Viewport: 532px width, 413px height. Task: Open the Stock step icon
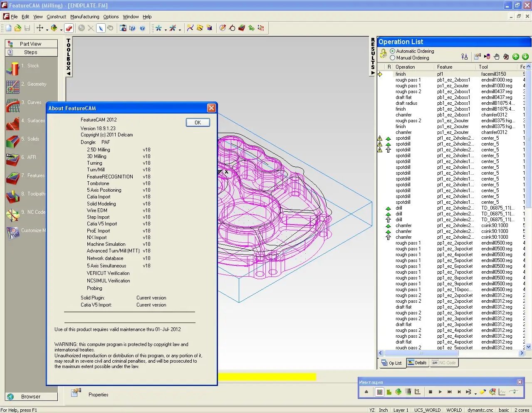pos(12,69)
